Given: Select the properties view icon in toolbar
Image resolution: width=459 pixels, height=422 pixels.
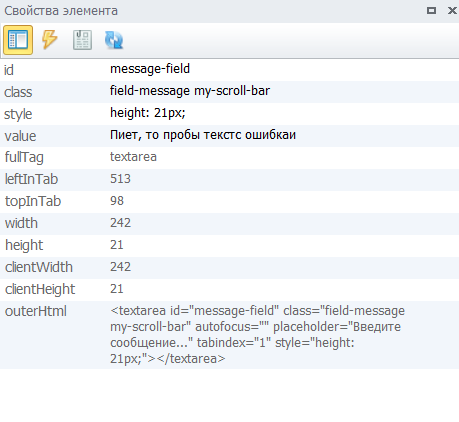Looking at the screenshot, I should click(x=18, y=40).
